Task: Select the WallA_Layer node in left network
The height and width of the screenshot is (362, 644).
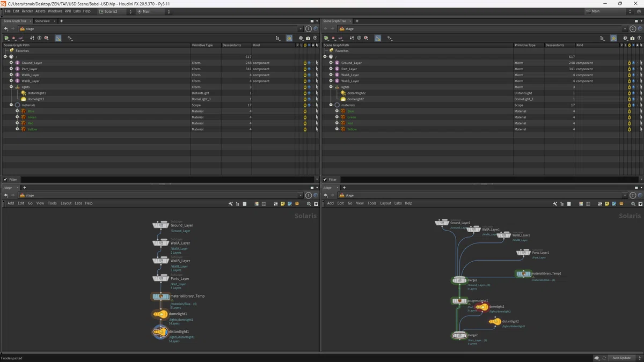Action: pos(161,243)
